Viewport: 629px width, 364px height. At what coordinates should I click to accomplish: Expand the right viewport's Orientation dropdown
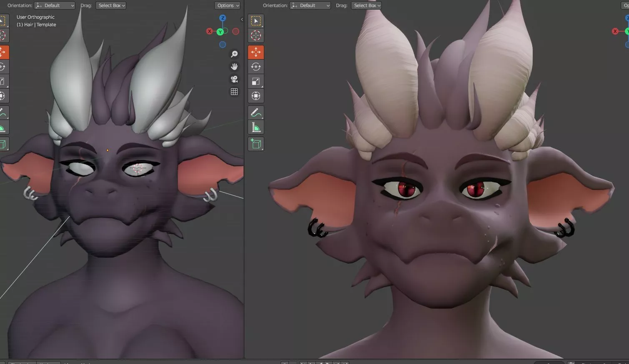(x=310, y=5)
